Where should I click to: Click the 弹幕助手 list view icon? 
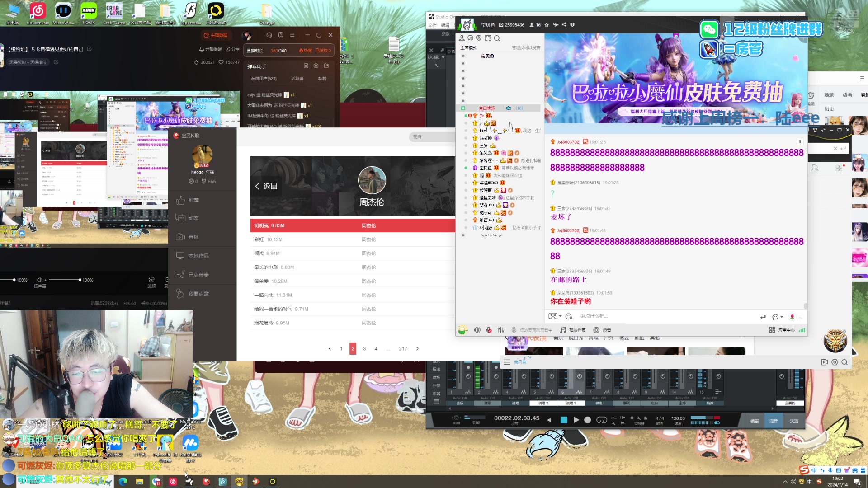tap(306, 66)
